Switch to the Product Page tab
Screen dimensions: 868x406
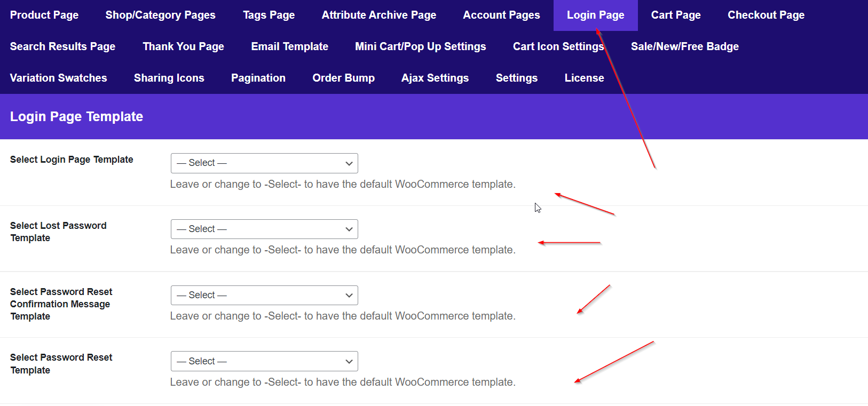click(44, 15)
